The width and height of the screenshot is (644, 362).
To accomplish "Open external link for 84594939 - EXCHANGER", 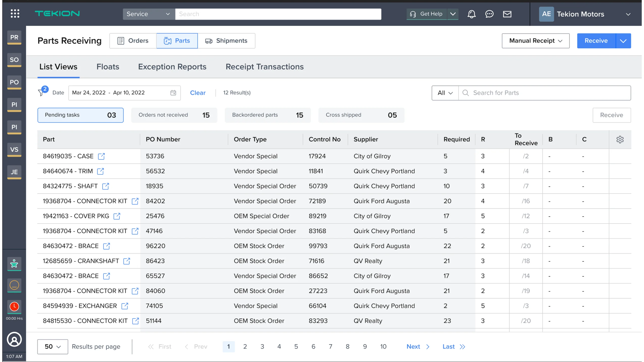I will pyautogui.click(x=125, y=306).
